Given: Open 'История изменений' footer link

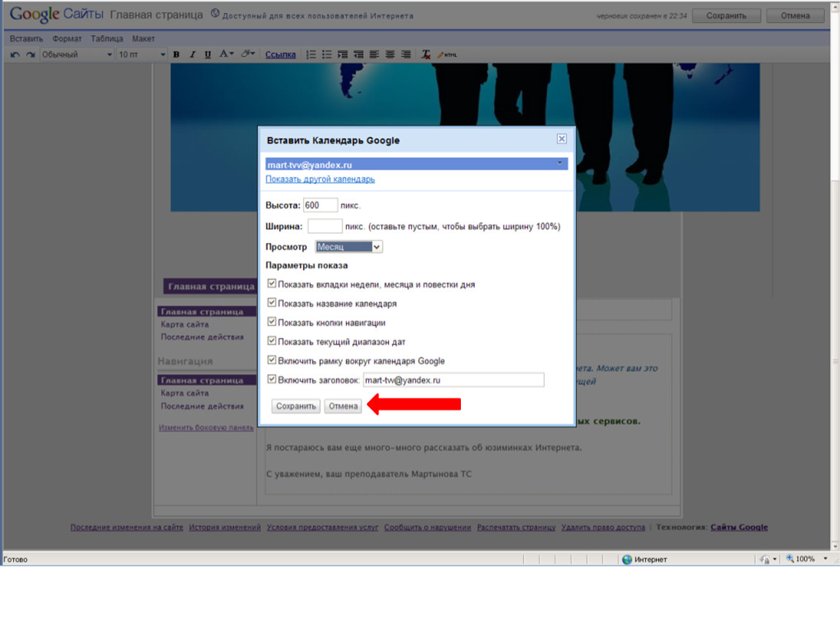Looking at the screenshot, I should (224, 527).
